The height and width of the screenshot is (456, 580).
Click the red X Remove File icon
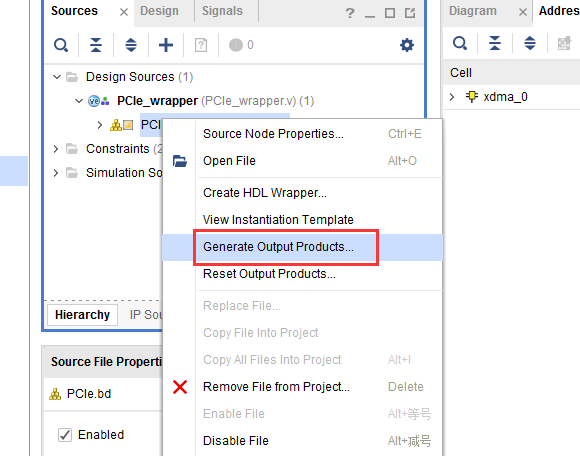[180, 387]
